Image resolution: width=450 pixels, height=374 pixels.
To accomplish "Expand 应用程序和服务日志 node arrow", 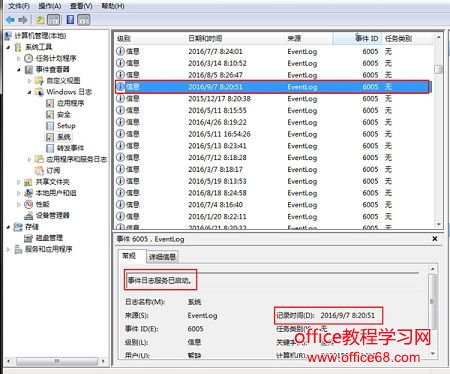I will click(29, 159).
